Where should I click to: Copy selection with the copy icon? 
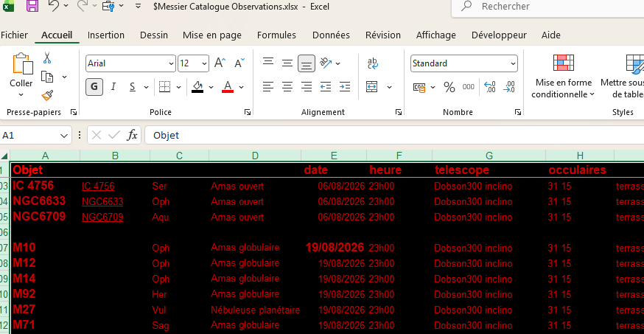click(x=47, y=77)
